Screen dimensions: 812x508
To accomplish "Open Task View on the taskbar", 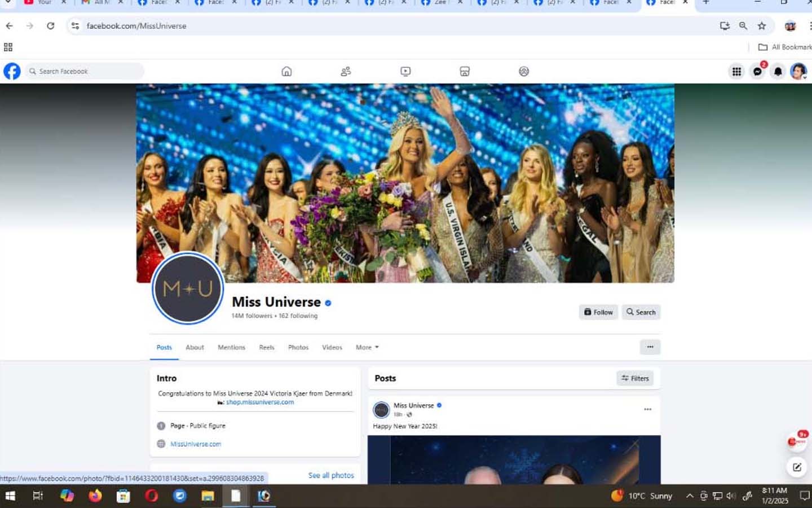I will tap(38, 496).
